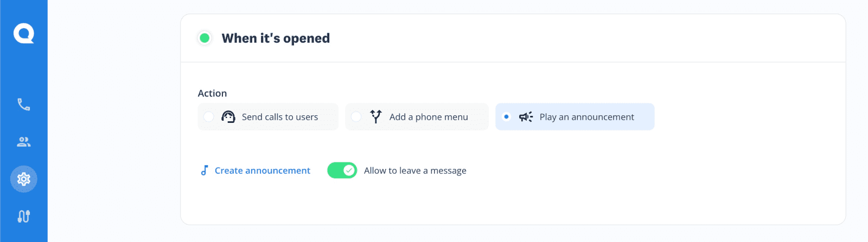Open Settings via the gear icon

[24, 179]
